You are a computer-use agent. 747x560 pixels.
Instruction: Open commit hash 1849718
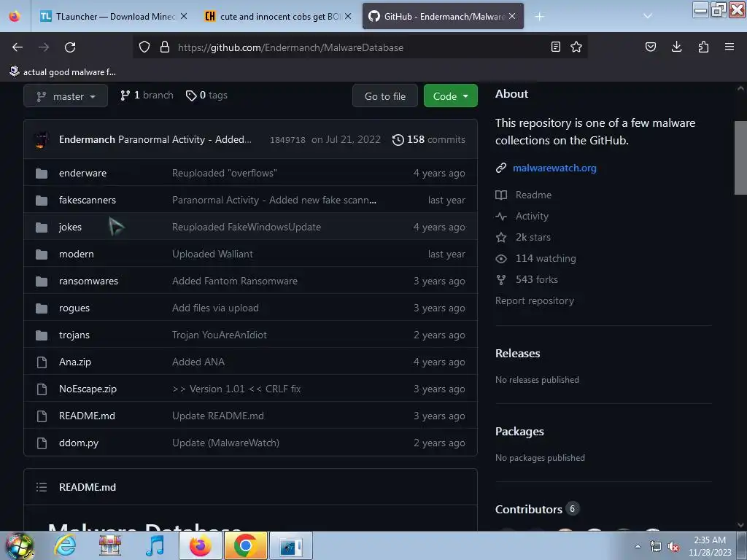click(287, 140)
